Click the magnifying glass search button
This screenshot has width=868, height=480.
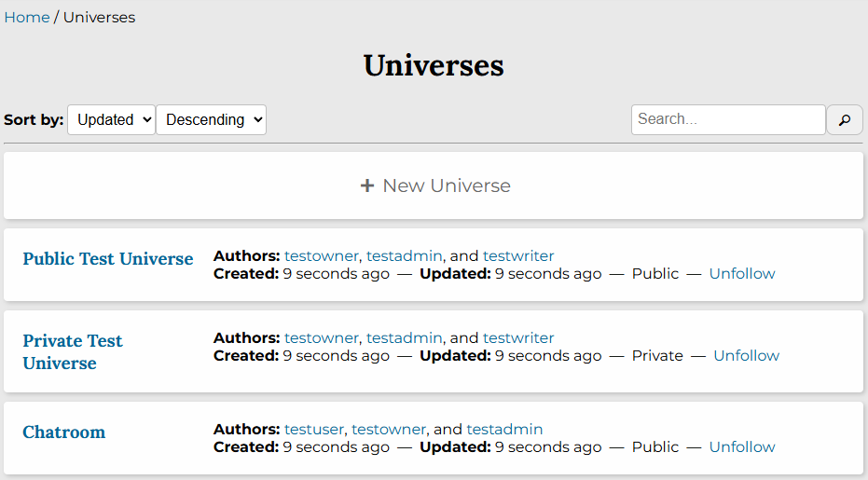(x=845, y=120)
